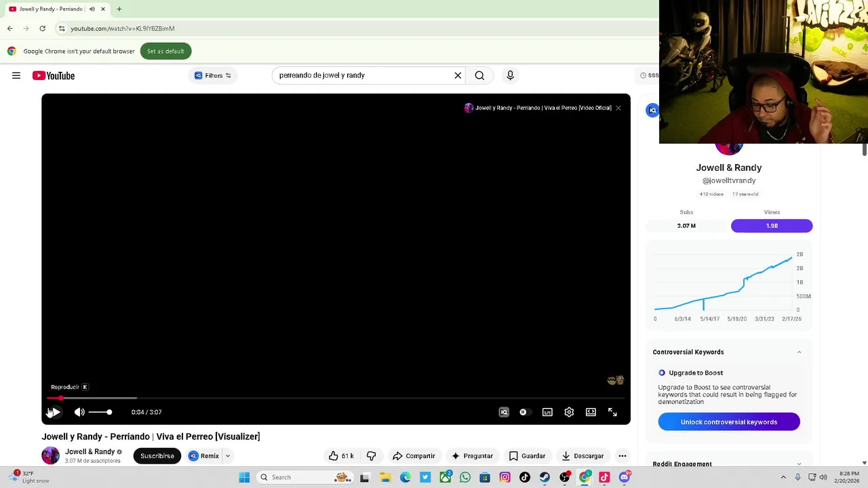Collapse the Controversial Keywords section
This screenshot has height=488, width=868.
(799, 352)
